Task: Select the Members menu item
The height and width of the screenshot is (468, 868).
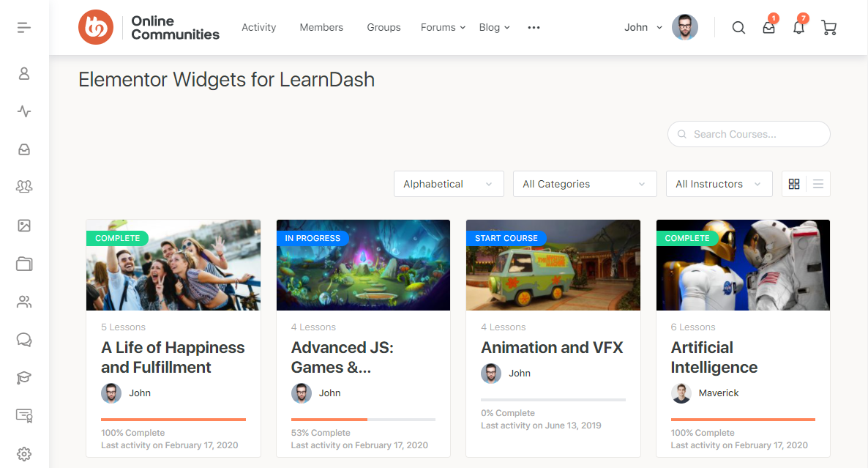Action: tap(321, 27)
